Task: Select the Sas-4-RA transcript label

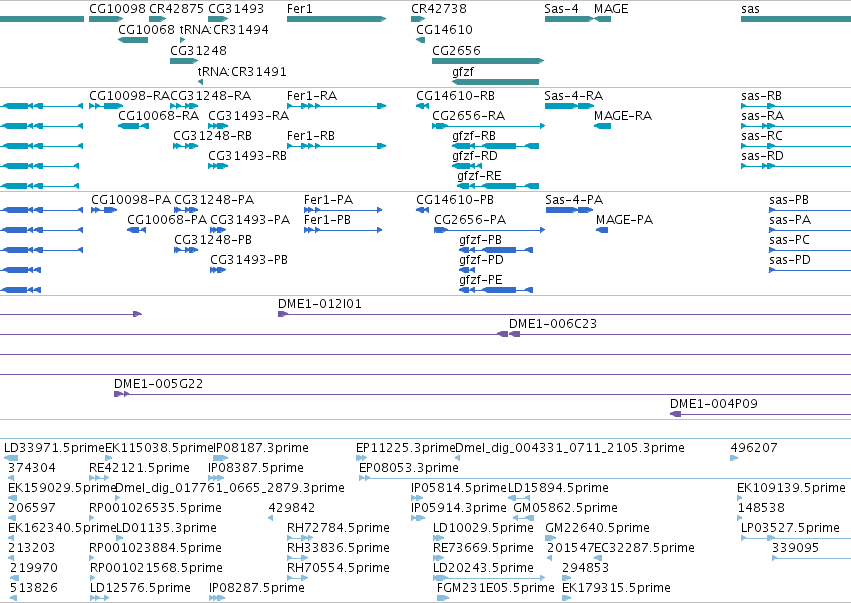Action: (574, 96)
